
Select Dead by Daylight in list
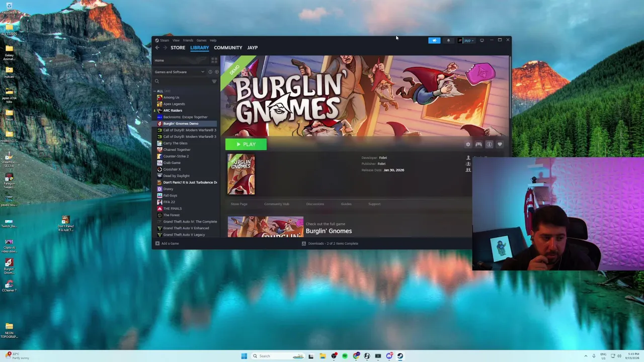click(x=176, y=176)
